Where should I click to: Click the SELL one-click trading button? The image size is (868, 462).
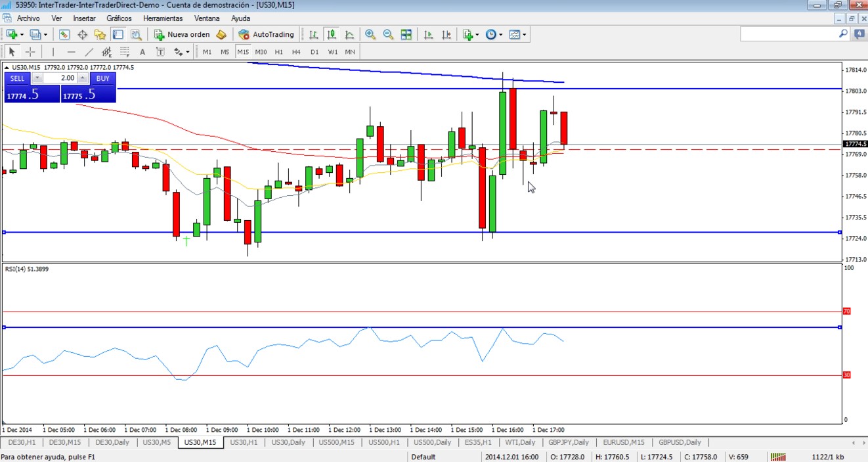coord(17,78)
